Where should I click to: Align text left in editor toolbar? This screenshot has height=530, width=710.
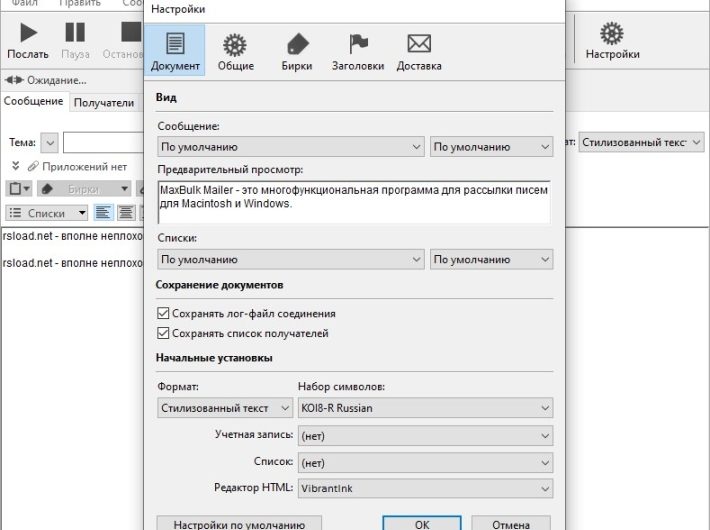click(x=103, y=212)
